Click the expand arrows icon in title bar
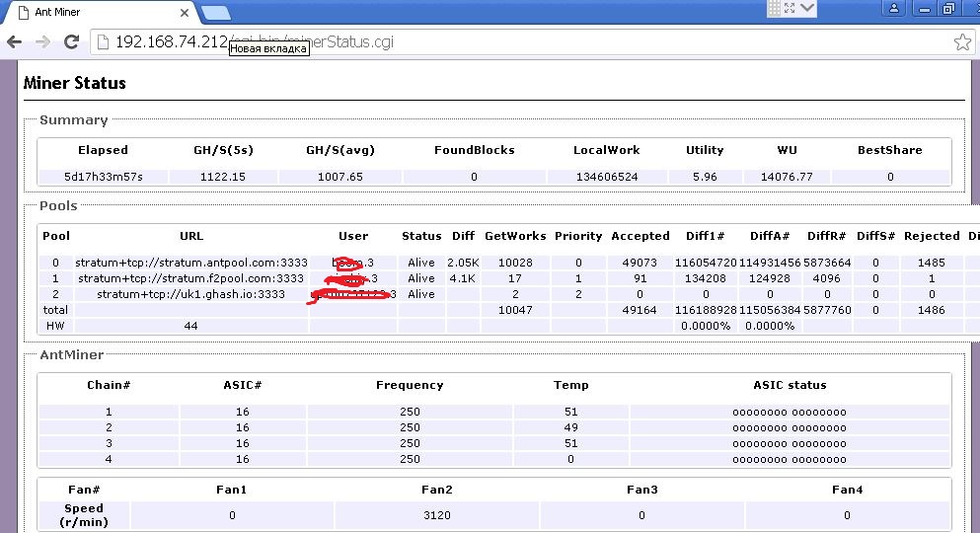Image resolution: width=980 pixels, height=533 pixels. pos(791,8)
